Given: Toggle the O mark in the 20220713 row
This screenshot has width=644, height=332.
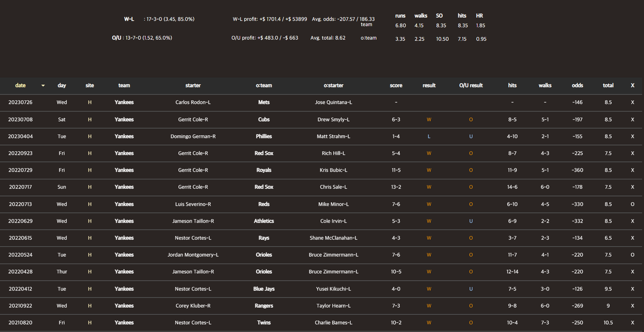Looking at the screenshot, I should click(x=633, y=204).
